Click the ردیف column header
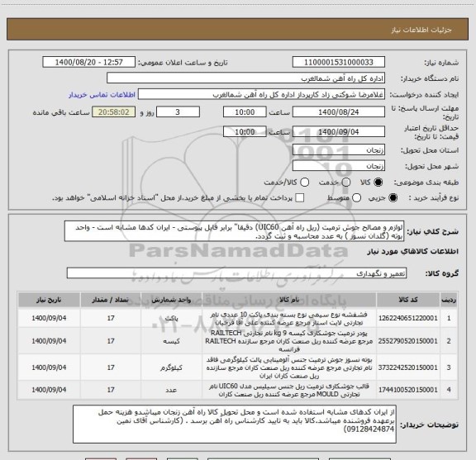Screen dimensions: 476x460 (x=449, y=300)
